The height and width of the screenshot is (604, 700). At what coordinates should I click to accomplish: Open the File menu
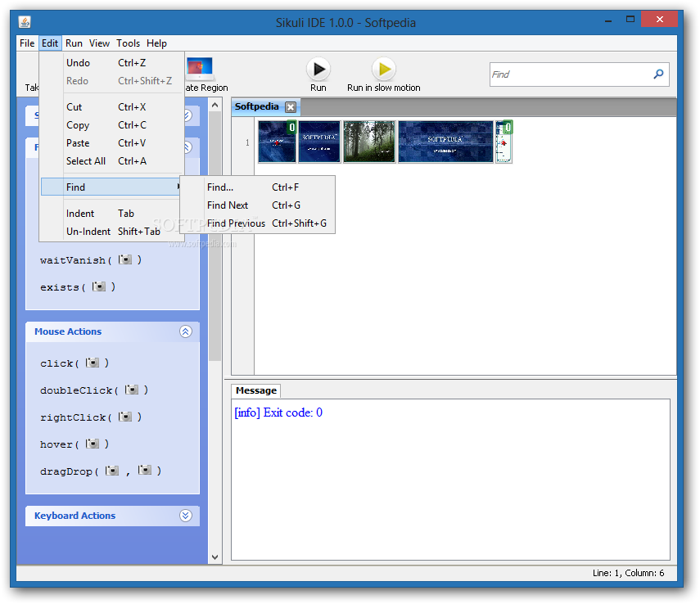pyautogui.click(x=27, y=43)
